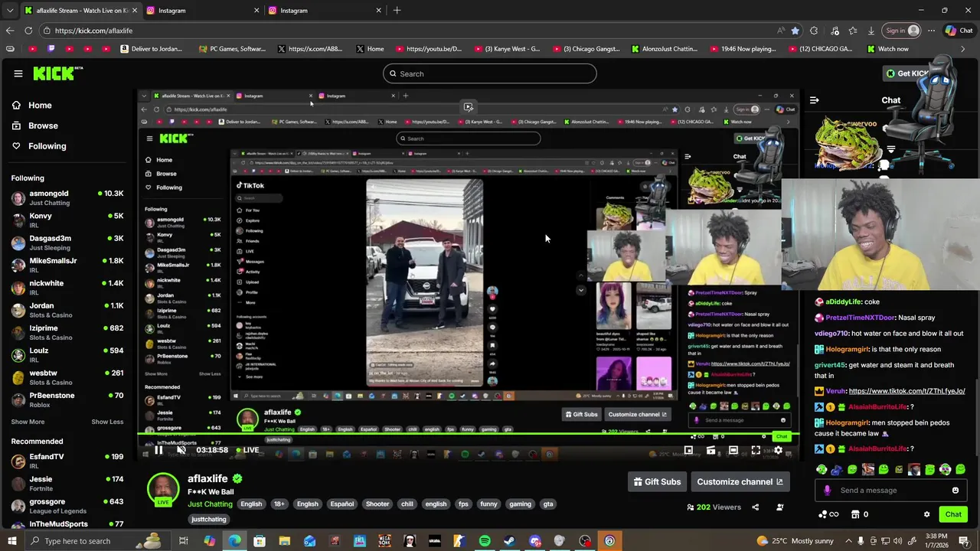
Task: Jump to LIVE on the stream
Action: coord(247,450)
